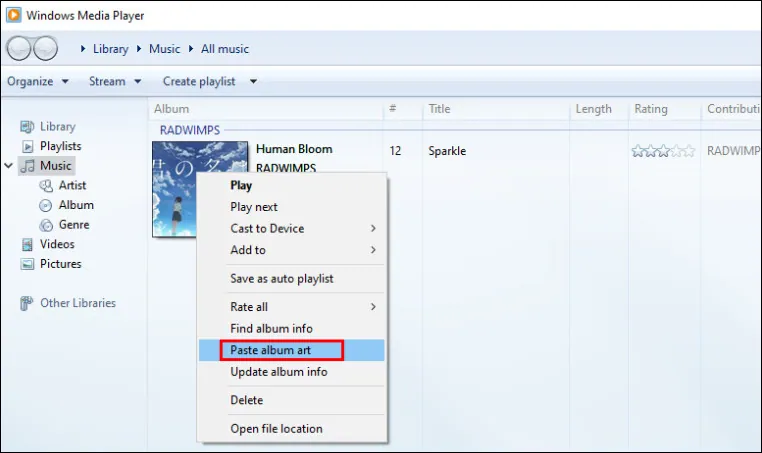The width and height of the screenshot is (762, 453).
Task: Click the Create playlist button
Action: coord(199,81)
